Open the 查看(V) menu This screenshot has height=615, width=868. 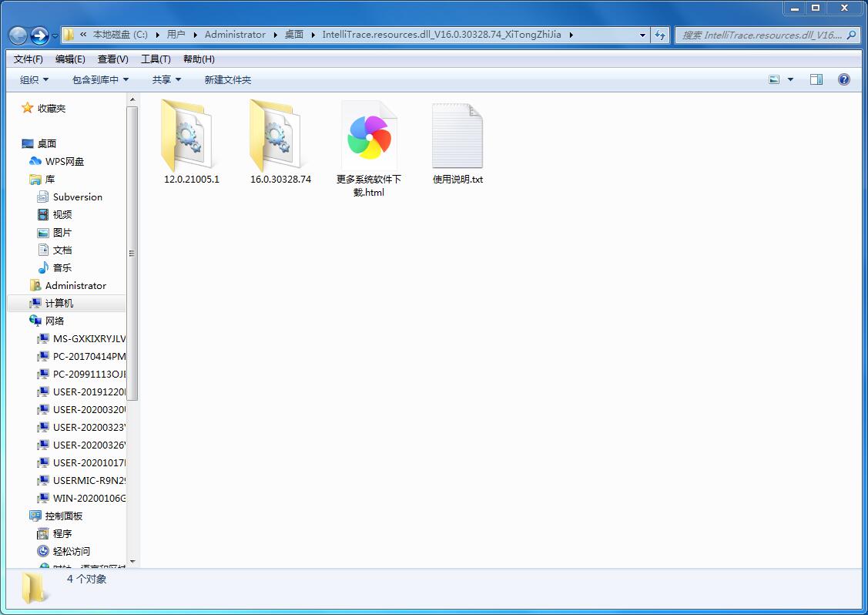click(113, 59)
